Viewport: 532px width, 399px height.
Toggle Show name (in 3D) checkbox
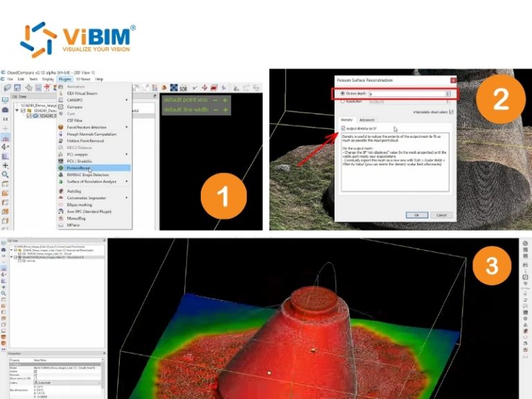(x=35, y=378)
